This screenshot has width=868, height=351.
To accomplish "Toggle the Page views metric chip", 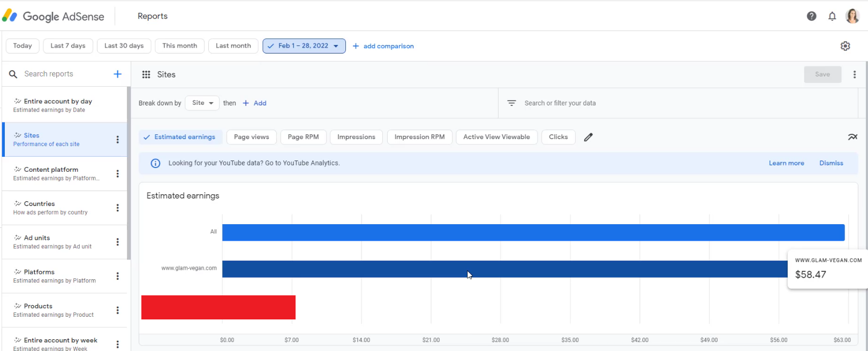I will (252, 137).
